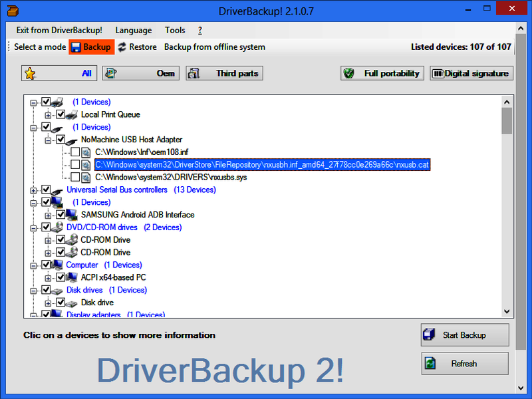
Task: Click the Universal Serial Bus controllers icon
Action: point(57,191)
